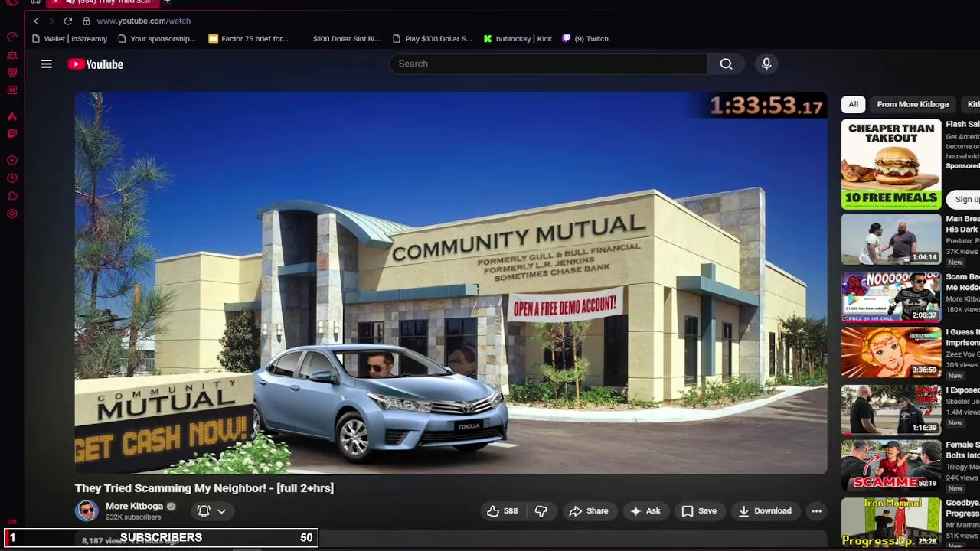The width and height of the screenshot is (980, 551).
Task: Open the Factor 75 brief bookmark
Action: 248,39
